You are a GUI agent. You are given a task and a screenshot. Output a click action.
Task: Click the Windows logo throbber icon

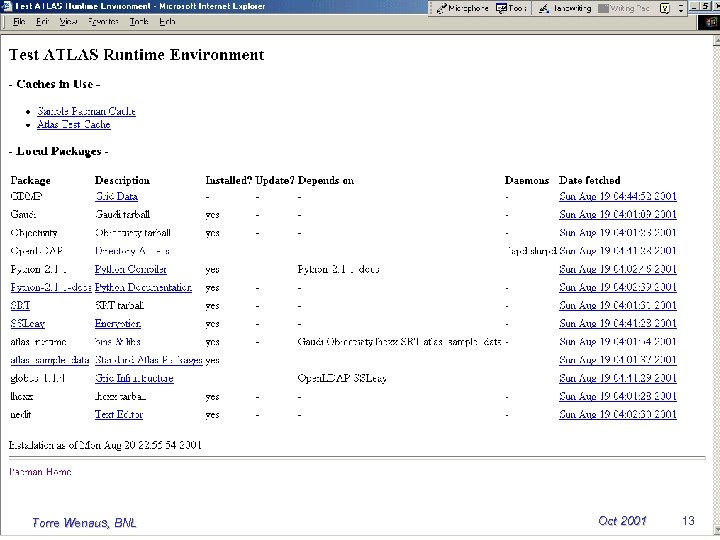point(709,22)
